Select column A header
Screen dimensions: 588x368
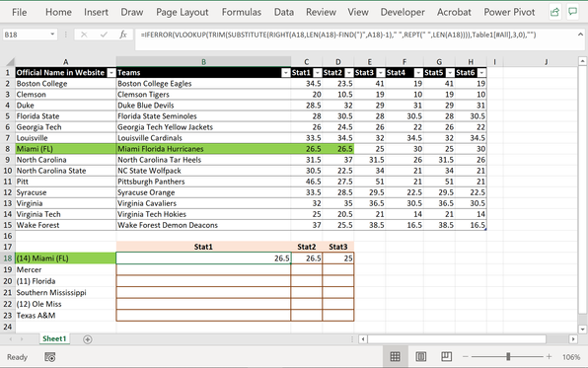coord(66,62)
